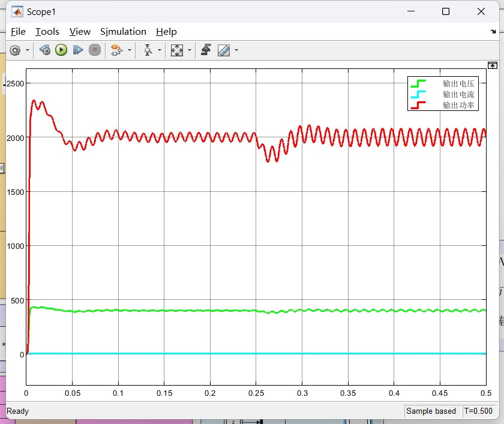The image size is (504, 424).
Task: Open the Triggers icon
Action: 206,50
